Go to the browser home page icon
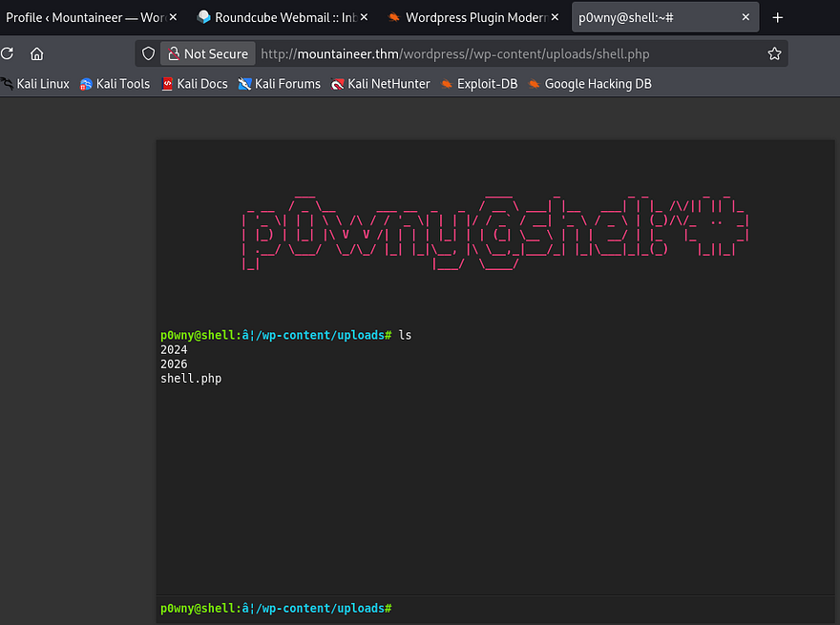 coord(36,54)
